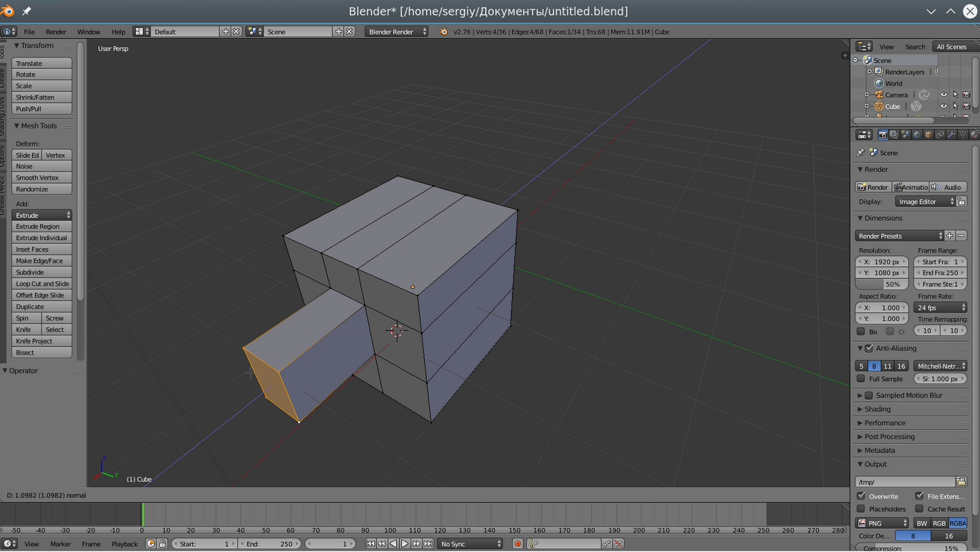This screenshot has width=980, height=552.
Task: Click the Loop Cut and Slide button
Action: (x=42, y=284)
